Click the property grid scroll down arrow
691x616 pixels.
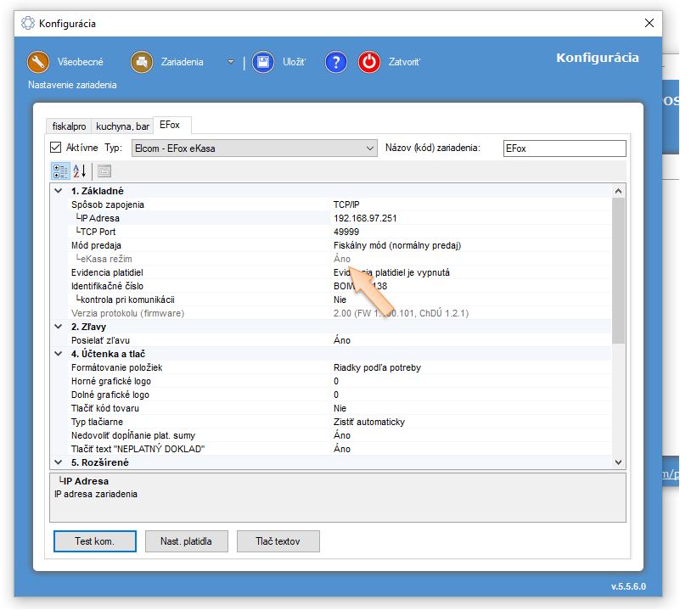pos(618,462)
